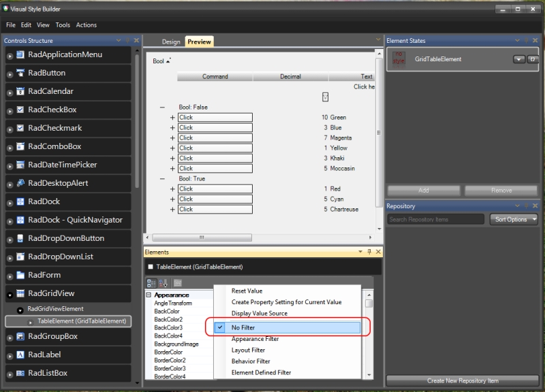Close the Elements panel
The width and height of the screenshot is (545, 392).
pyautogui.click(x=378, y=252)
